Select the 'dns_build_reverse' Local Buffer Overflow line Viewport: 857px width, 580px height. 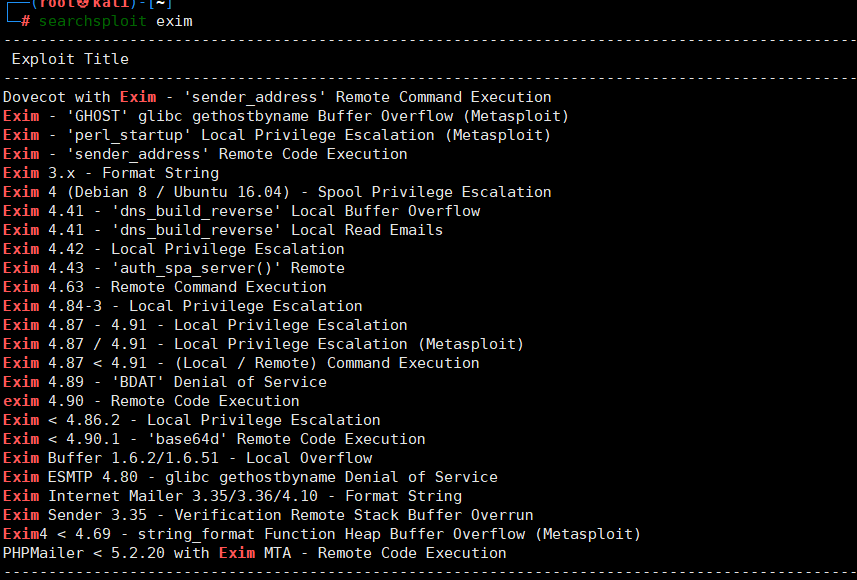click(242, 211)
